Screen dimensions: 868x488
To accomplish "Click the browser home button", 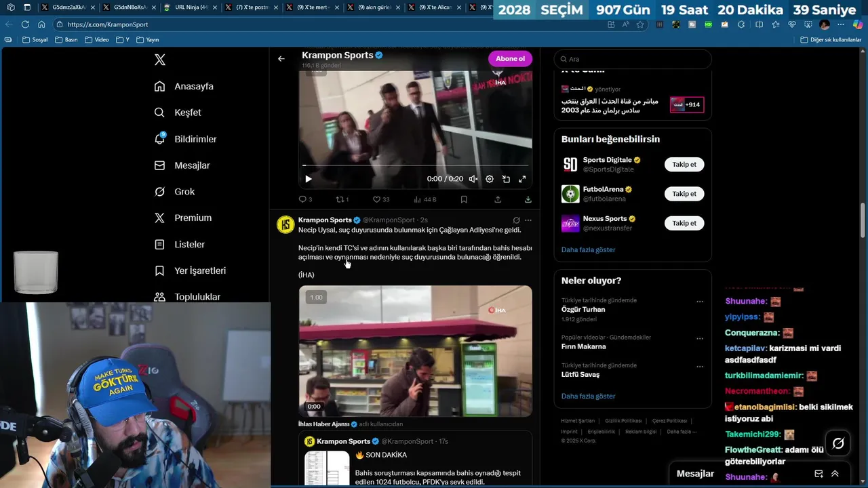I will click(x=41, y=24).
